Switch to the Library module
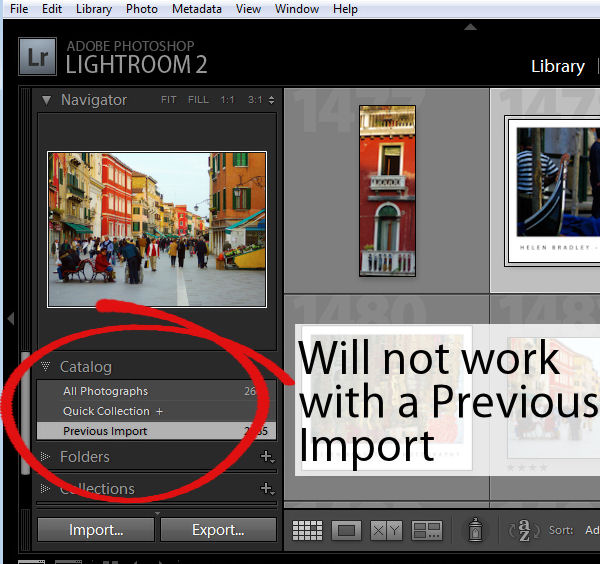 coord(558,67)
